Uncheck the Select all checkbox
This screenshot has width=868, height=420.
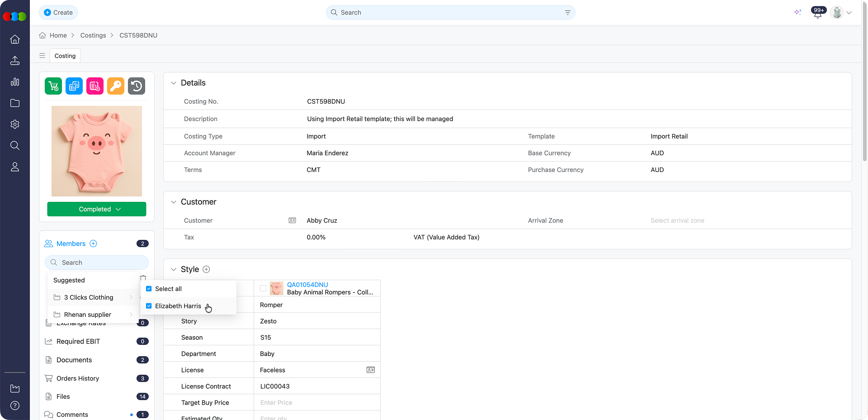[149, 289]
